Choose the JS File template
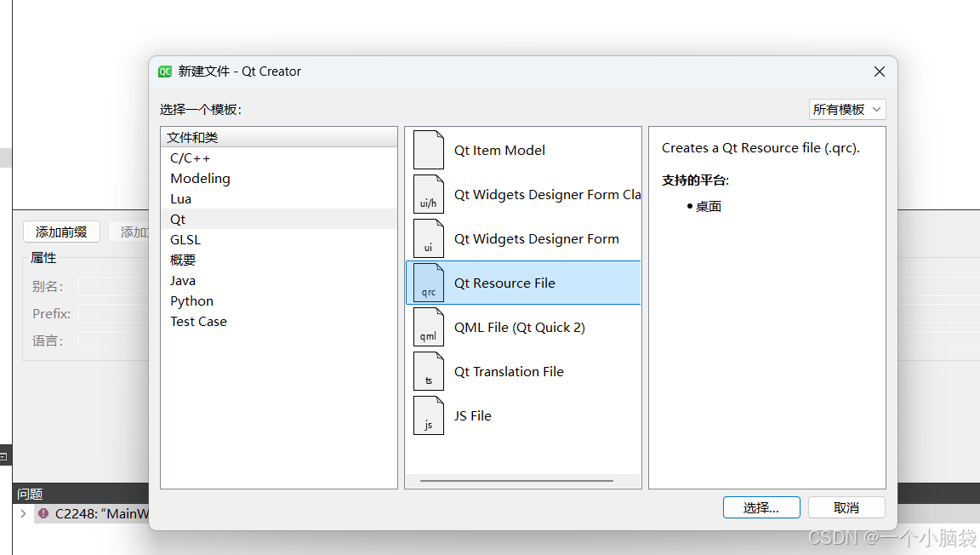Viewport: 980px width, 555px height. (x=524, y=416)
